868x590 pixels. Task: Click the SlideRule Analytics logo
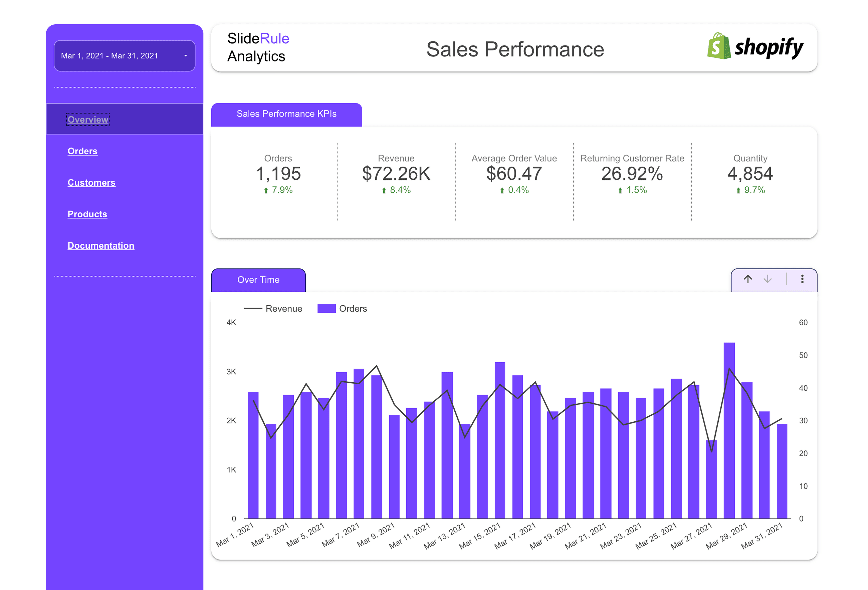click(x=258, y=47)
